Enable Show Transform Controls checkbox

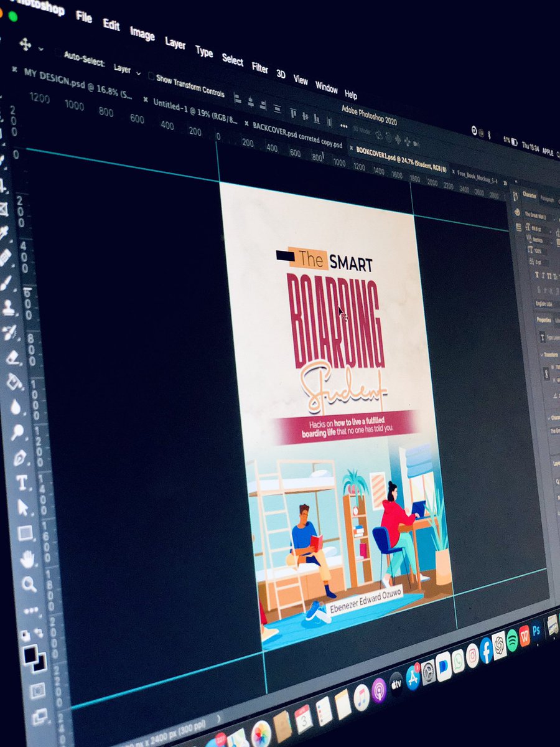(151, 77)
